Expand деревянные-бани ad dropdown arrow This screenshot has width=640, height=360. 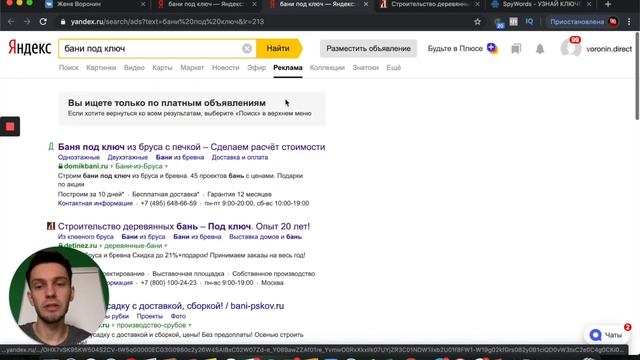pos(166,246)
